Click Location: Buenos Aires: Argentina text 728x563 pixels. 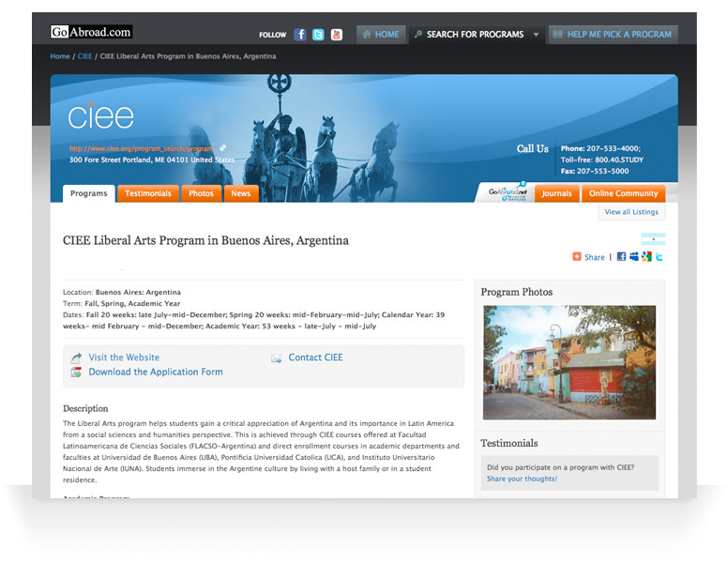click(122, 292)
